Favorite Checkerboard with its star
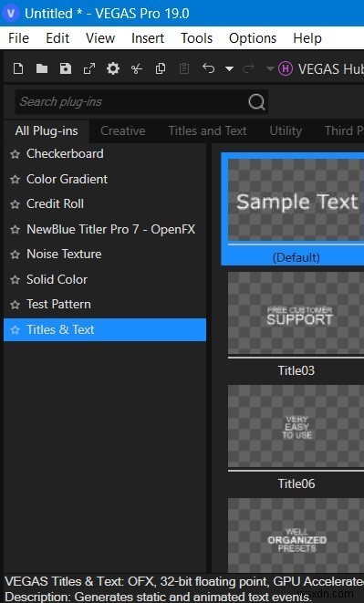Image resolution: width=364 pixels, height=603 pixels. click(x=15, y=154)
